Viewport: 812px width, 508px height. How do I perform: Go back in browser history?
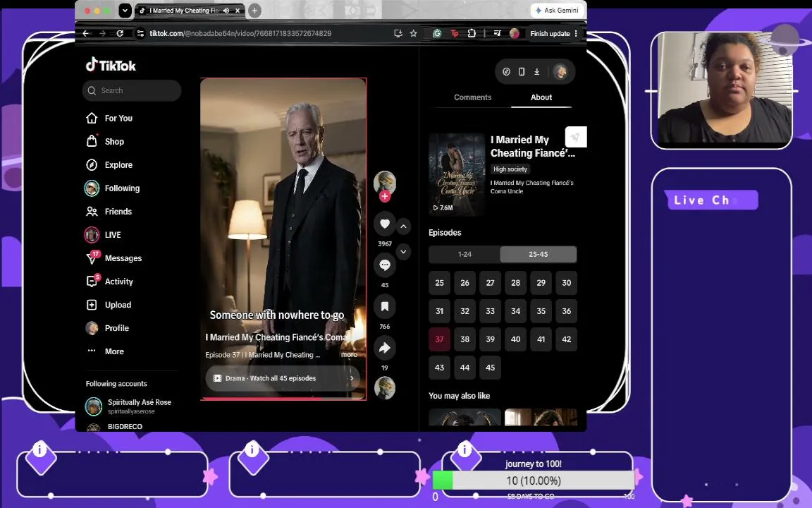[x=86, y=33]
